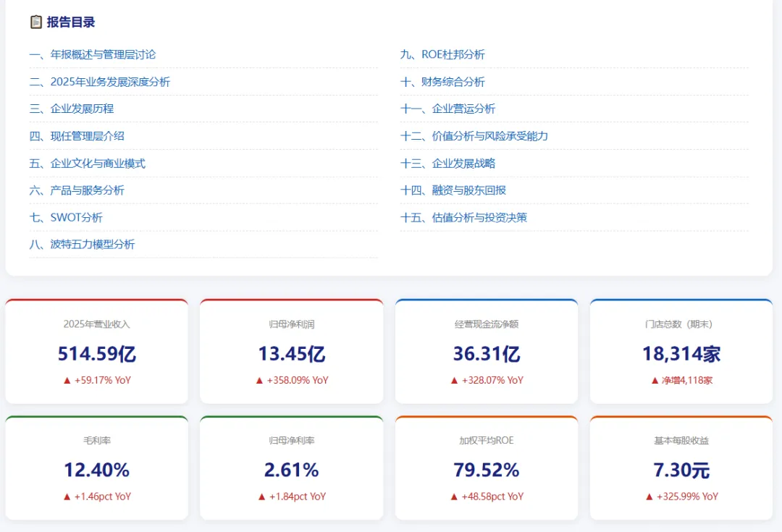
Task: Go to 十四、融资与股东回报
Action: pos(453,190)
